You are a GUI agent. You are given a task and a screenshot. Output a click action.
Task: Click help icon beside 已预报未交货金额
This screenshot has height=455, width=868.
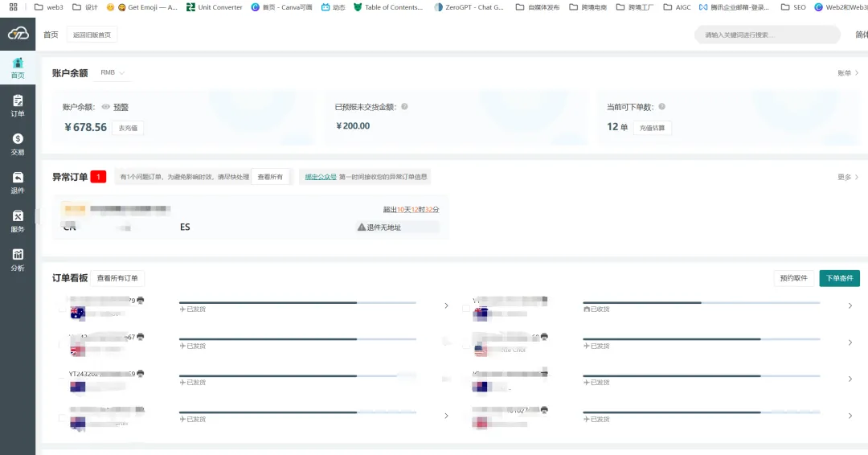(404, 106)
